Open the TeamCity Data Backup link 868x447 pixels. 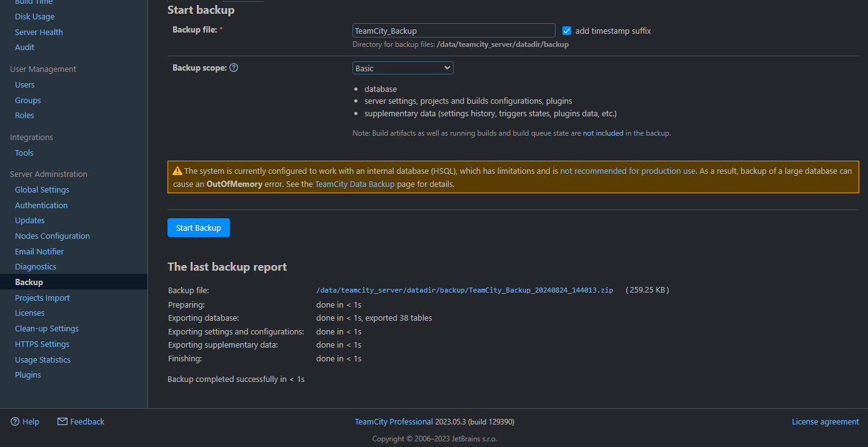354,184
